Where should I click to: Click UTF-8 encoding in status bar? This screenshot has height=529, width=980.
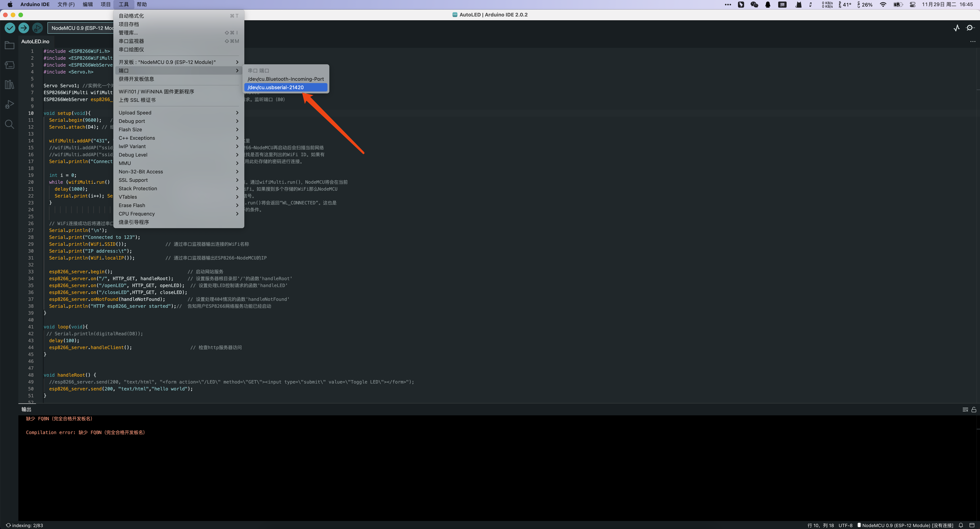[x=845, y=525]
